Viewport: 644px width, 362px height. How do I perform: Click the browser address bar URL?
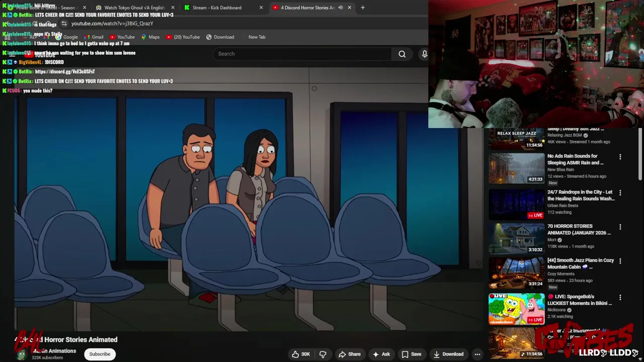click(x=112, y=24)
